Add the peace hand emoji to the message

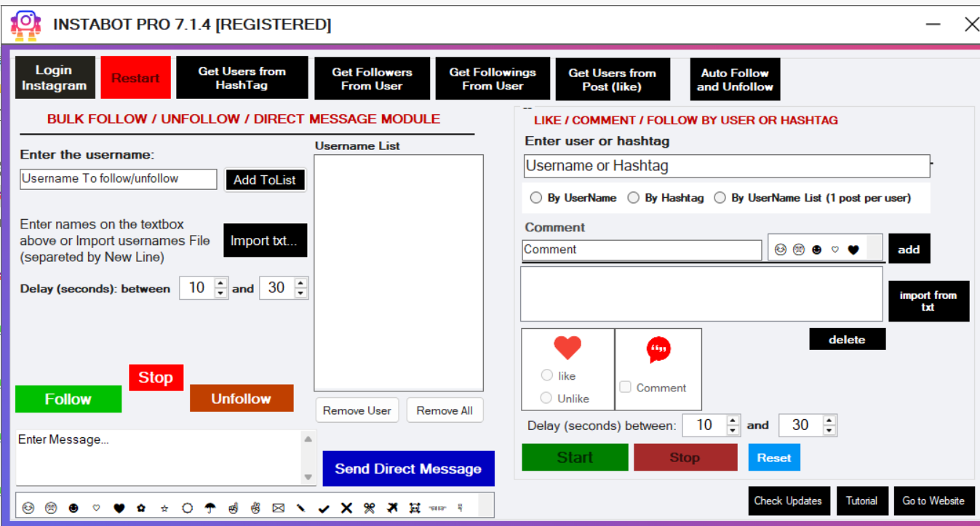[255, 509]
